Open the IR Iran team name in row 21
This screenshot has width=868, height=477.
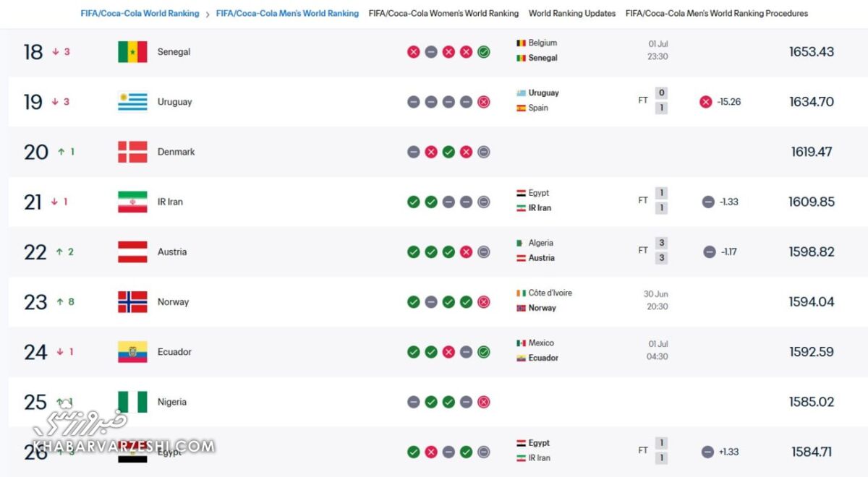171,202
